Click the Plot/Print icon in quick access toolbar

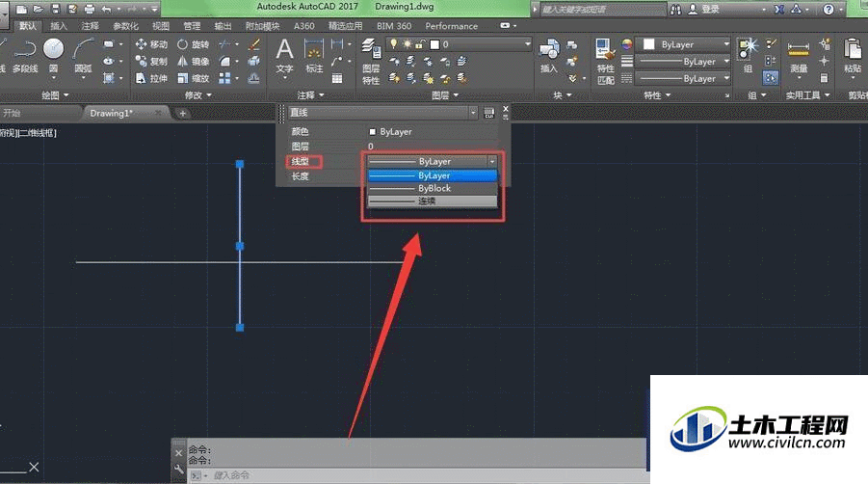(90, 9)
